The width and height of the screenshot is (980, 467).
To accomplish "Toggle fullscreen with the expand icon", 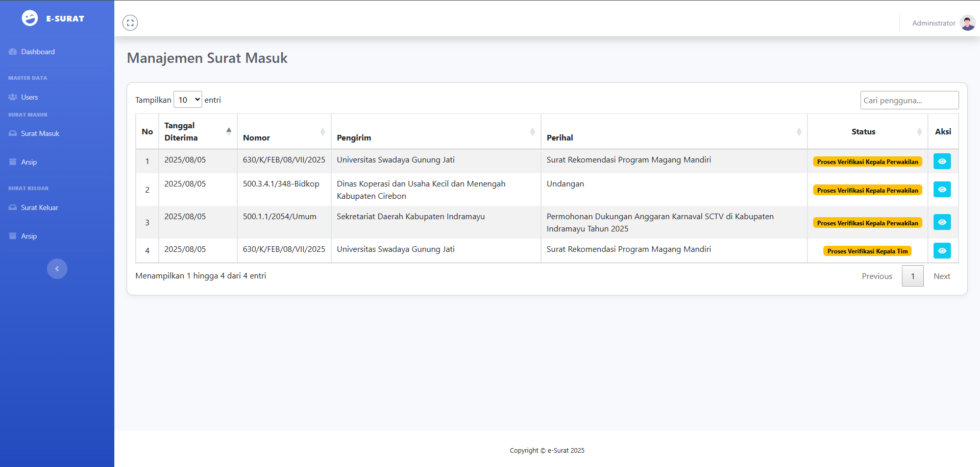I will 130,23.
